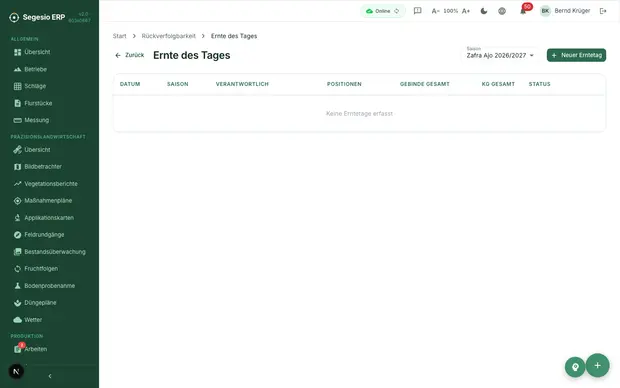
Task: Click the Feldrundgänge compass icon
Action: click(x=17, y=235)
